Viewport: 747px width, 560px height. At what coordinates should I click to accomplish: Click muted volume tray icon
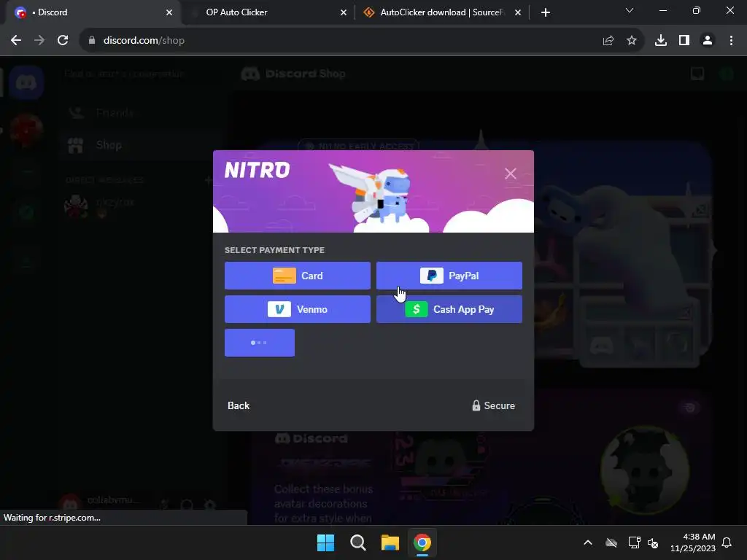coord(653,542)
